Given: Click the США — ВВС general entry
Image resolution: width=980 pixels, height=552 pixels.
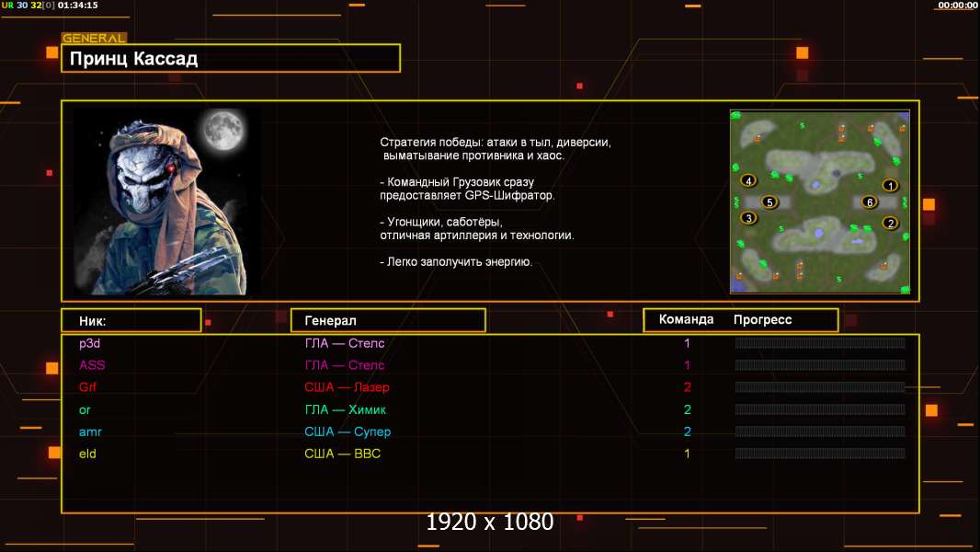Looking at the screenshot, I should coord(343,454).
